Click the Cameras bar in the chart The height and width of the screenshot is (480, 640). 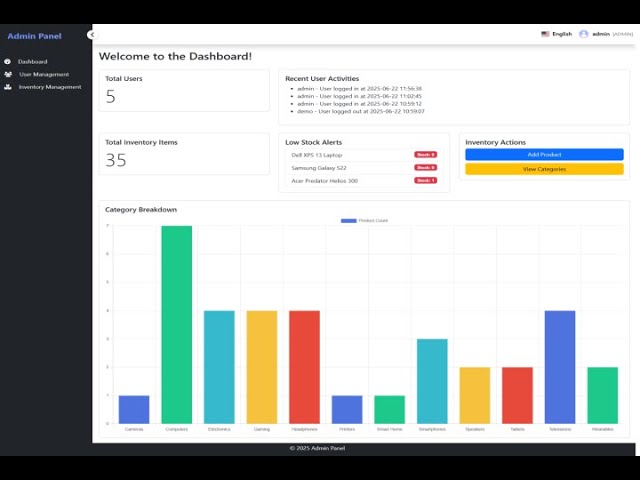134,409
